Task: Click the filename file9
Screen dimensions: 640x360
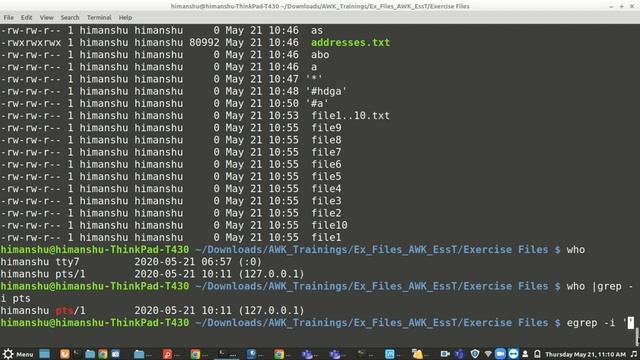Action: (x=326, y=128)
